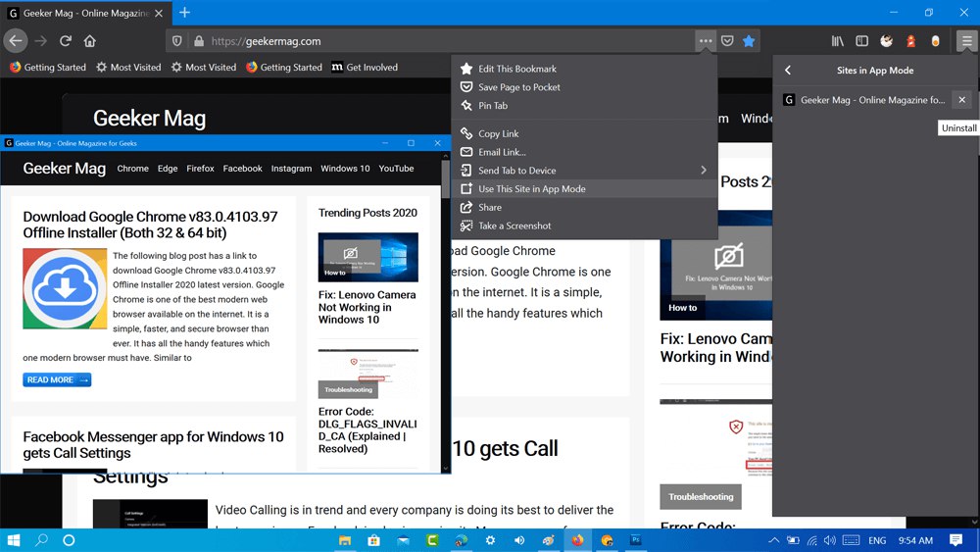
Task: Click Troubleshooting tag in app window
Action: (348, 389)
